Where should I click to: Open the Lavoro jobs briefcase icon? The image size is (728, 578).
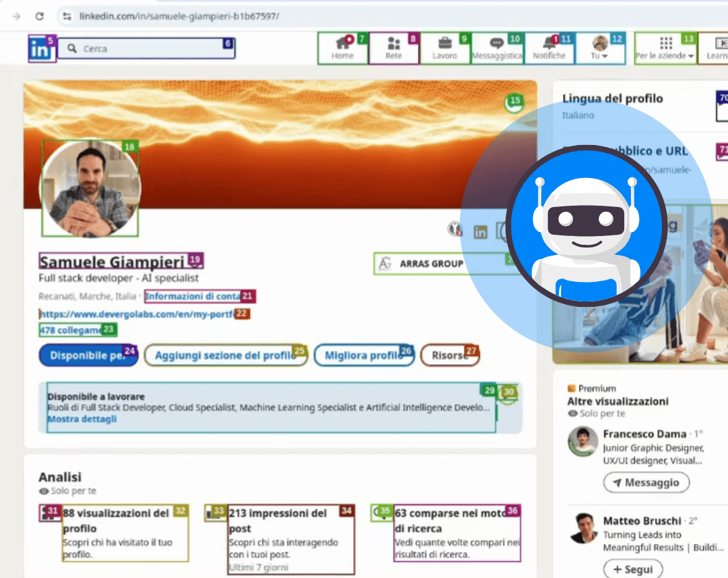[x=445, y=45]
